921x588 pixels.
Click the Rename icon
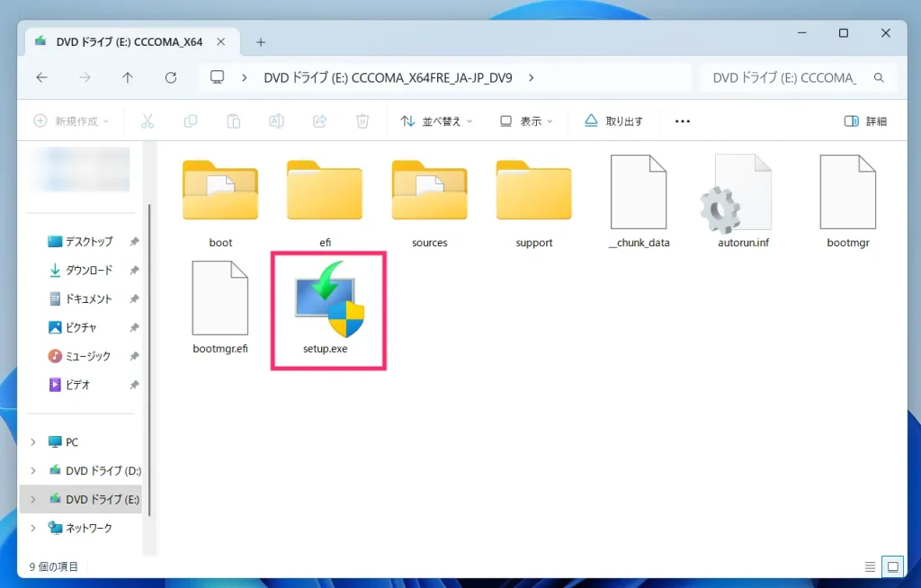click(x=276, y=121)
